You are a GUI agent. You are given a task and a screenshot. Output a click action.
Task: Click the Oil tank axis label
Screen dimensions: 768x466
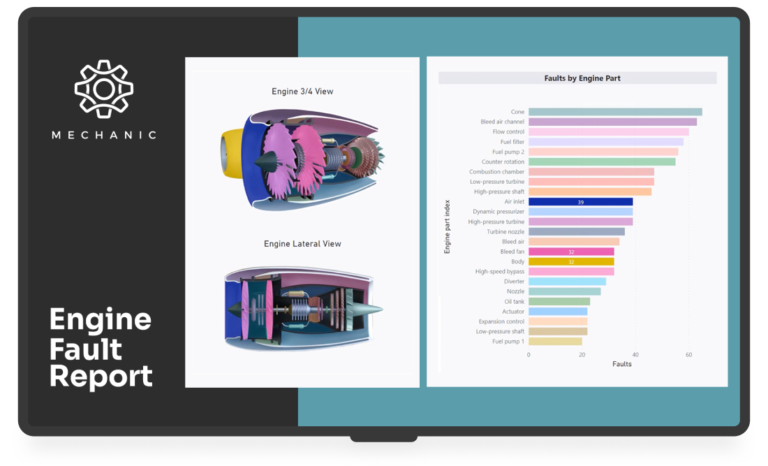(x=513, y=301)
